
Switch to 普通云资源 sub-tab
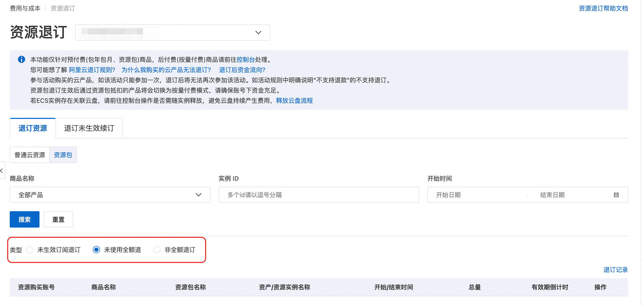(x=30, y=155)
